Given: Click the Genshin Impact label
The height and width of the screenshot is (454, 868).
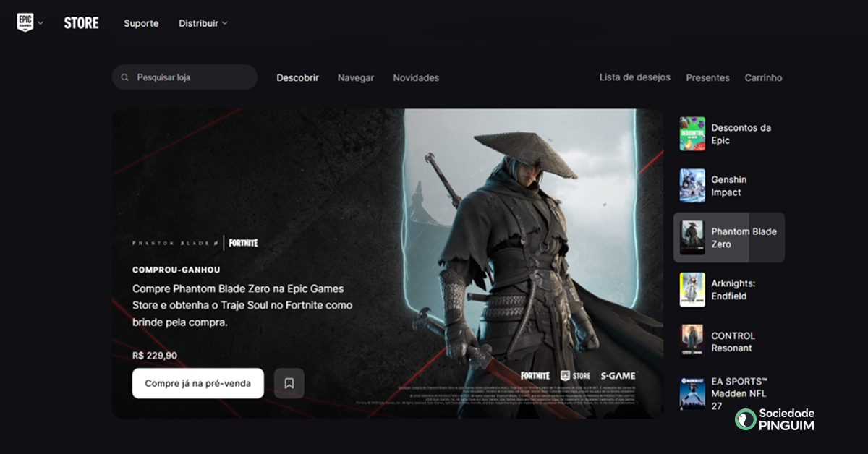Looking at the screenshot, I should [x=729, y=186].
